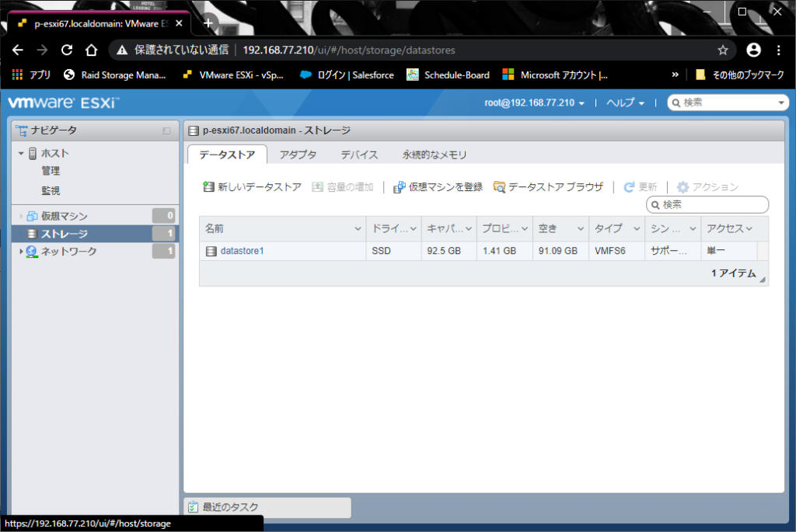The height and width of the screenshot is (532, 796).
Task: Click the datastore1 row disk icon
Action: (211, 251)
